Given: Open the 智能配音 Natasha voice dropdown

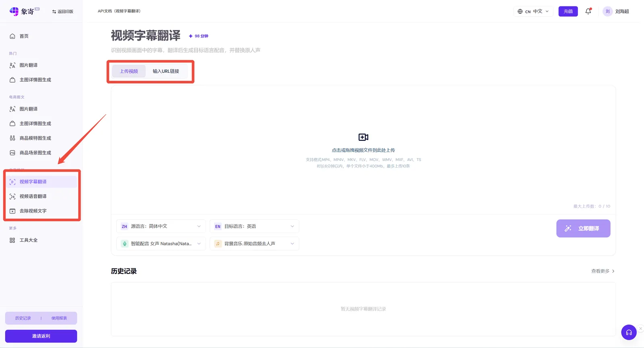Looking at the screenshot, I should pos(161,243).
